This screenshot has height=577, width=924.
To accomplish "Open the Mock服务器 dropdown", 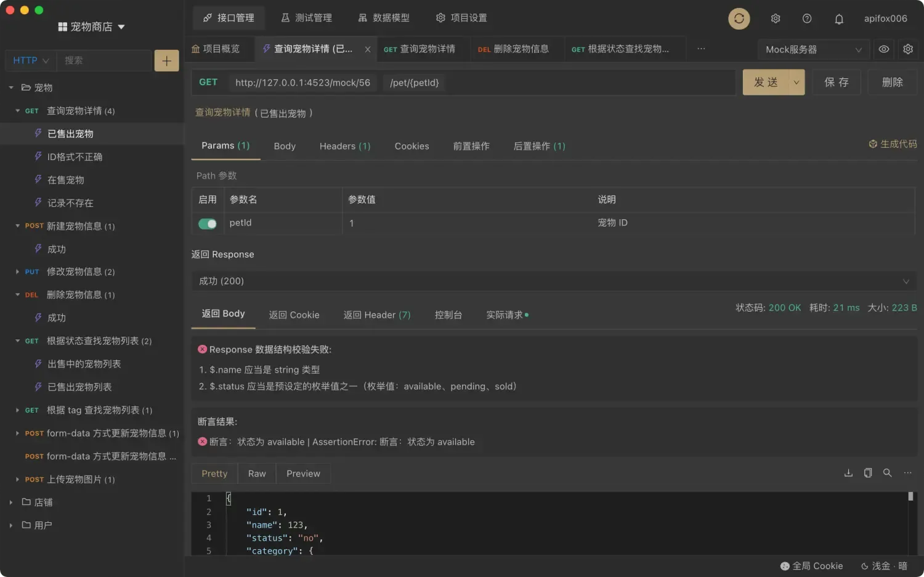I will coord(813,49).
